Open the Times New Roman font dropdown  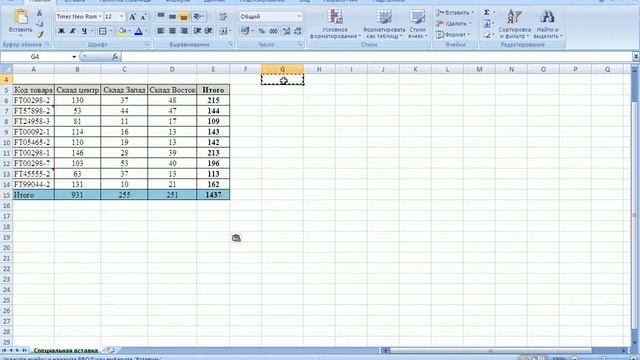pos(100,17)
